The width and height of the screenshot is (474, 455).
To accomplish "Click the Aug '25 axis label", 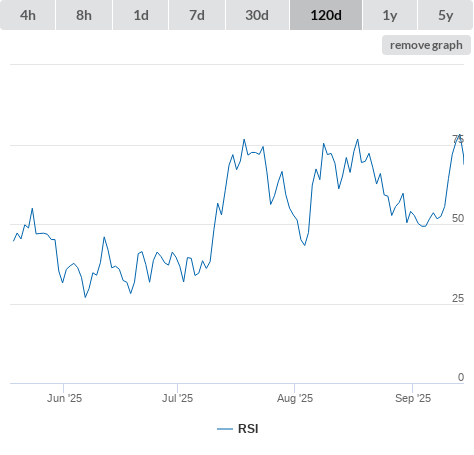I will (295, 398).
